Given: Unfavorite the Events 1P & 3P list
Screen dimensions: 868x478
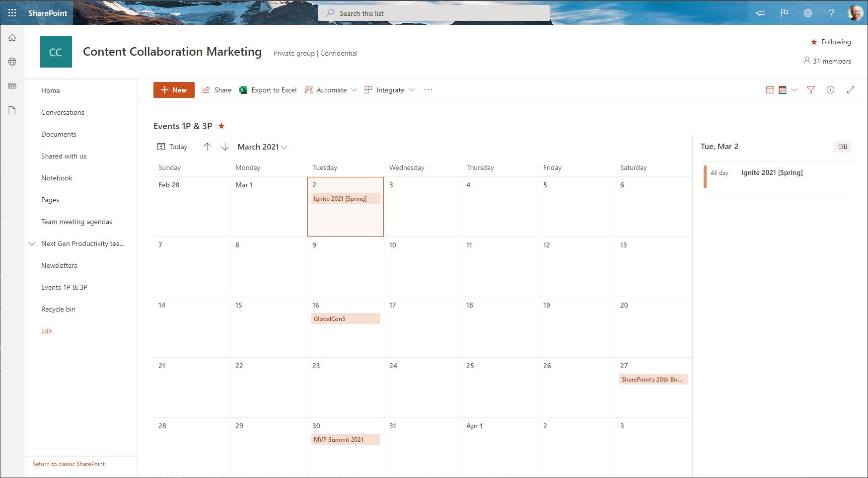Looking at the screenshot, I should pos(221,126).
